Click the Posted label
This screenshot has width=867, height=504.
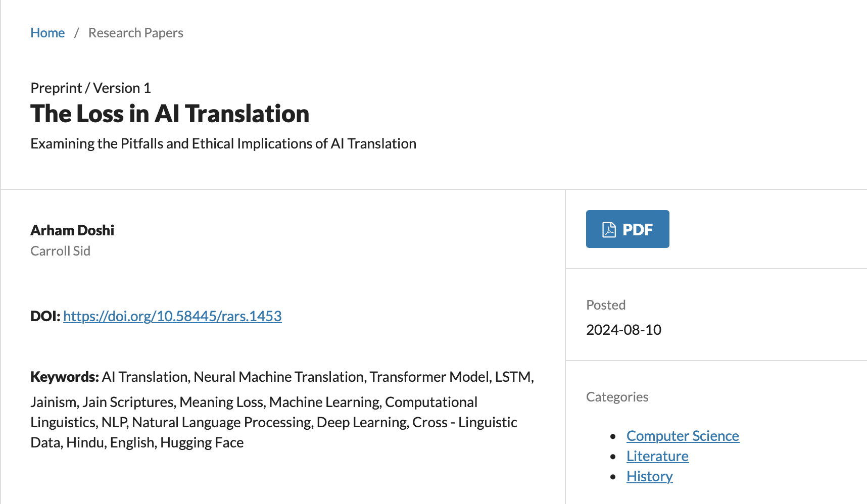(x=605, y=305)
